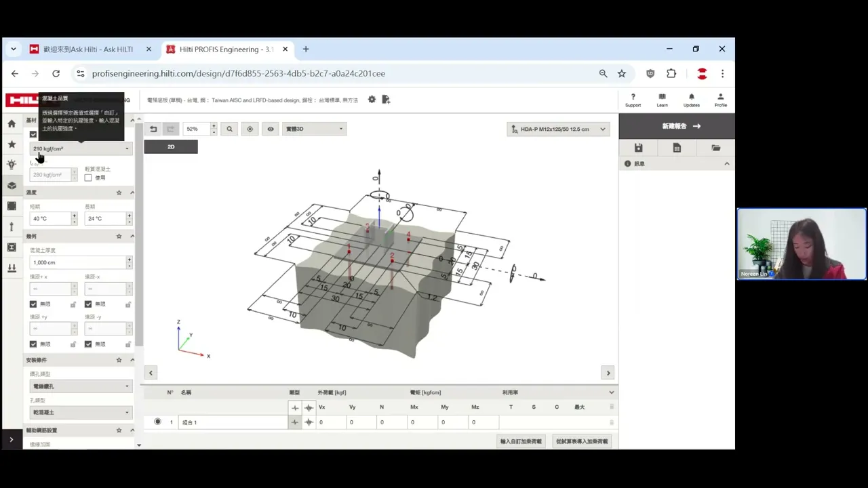Click the home icon in left sidebar

point(12,124)
